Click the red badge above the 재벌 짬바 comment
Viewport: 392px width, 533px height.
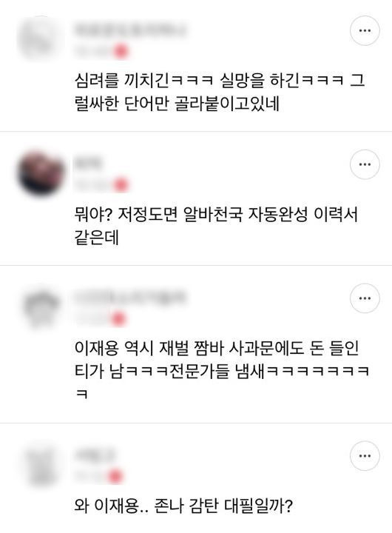tap(118, 319)
